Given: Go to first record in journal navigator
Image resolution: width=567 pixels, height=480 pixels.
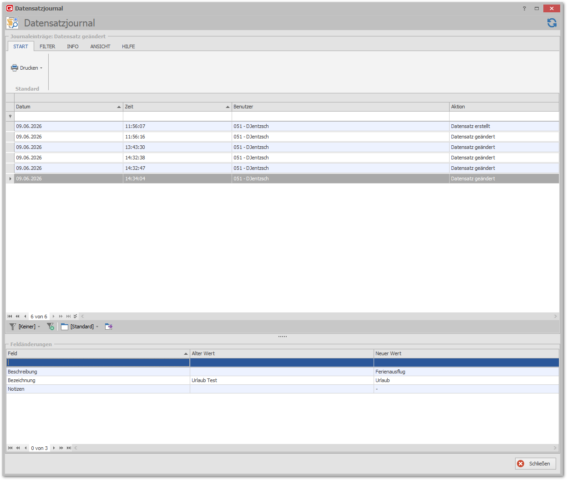Looking at the screenshot, I should point(10,316).
